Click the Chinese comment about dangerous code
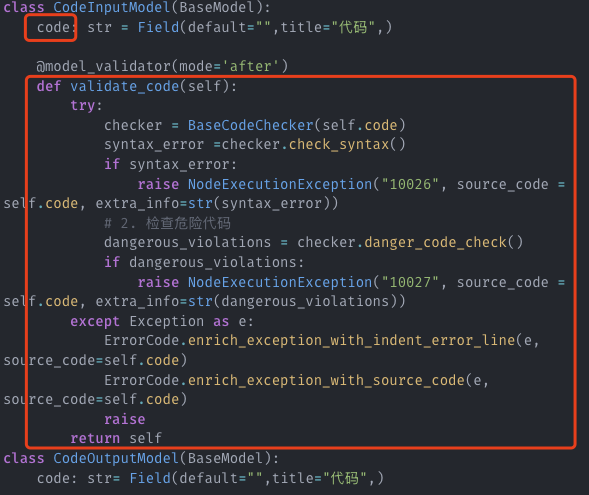This screenshot has height=495, width=589. click(x=167, y=223)
